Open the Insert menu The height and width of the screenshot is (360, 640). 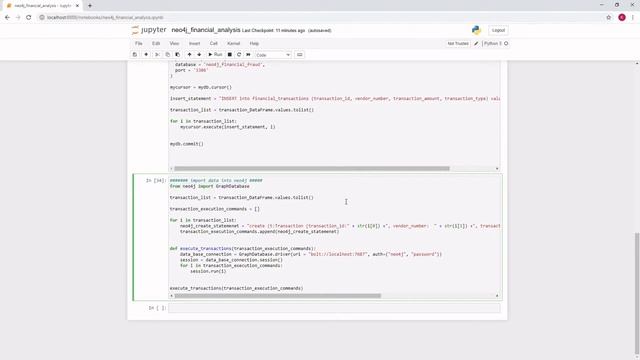tap(194, 44)
